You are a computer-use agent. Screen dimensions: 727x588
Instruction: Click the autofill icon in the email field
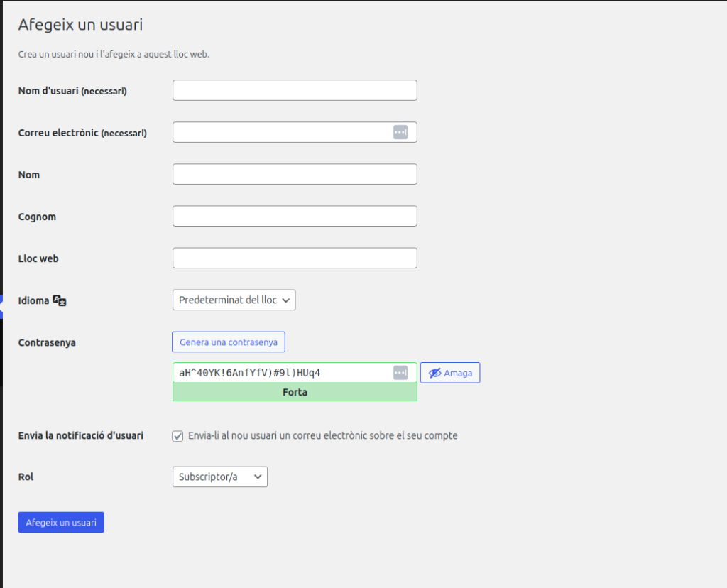pos(400,132)
